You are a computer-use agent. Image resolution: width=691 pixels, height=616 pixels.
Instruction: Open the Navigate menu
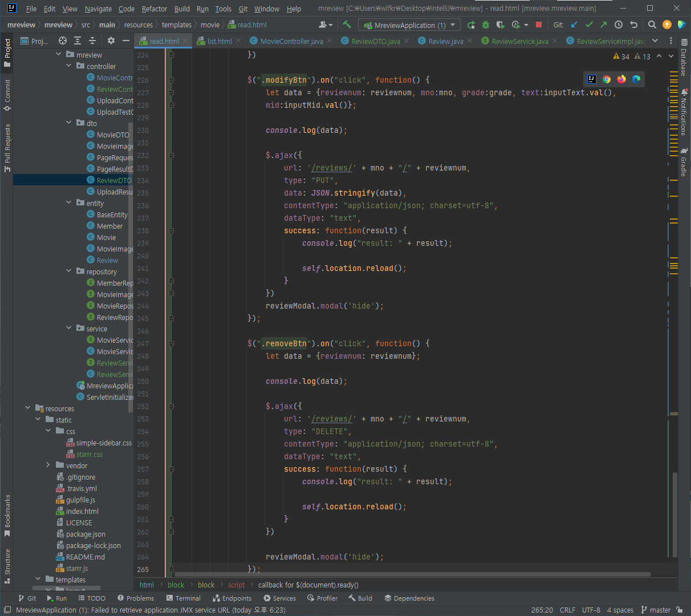click(x=98, y=9)
